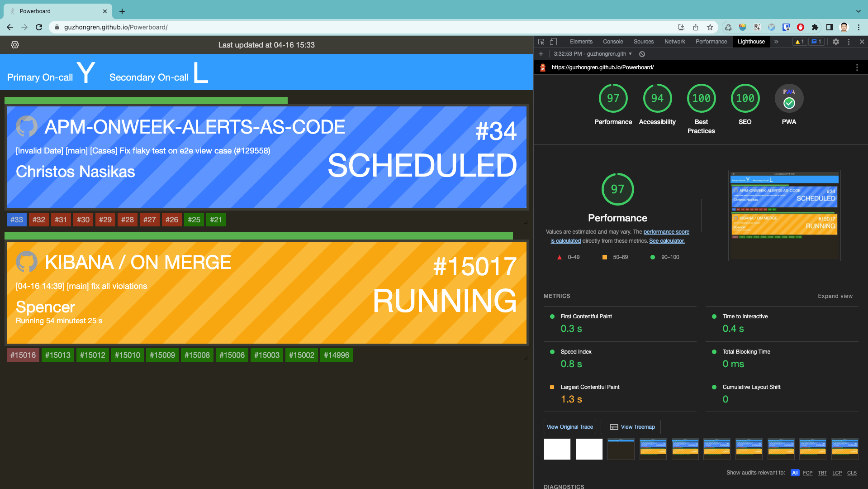868x489 pixels.
Task: Open DevTools settings gear
Action: pos(836,42)
